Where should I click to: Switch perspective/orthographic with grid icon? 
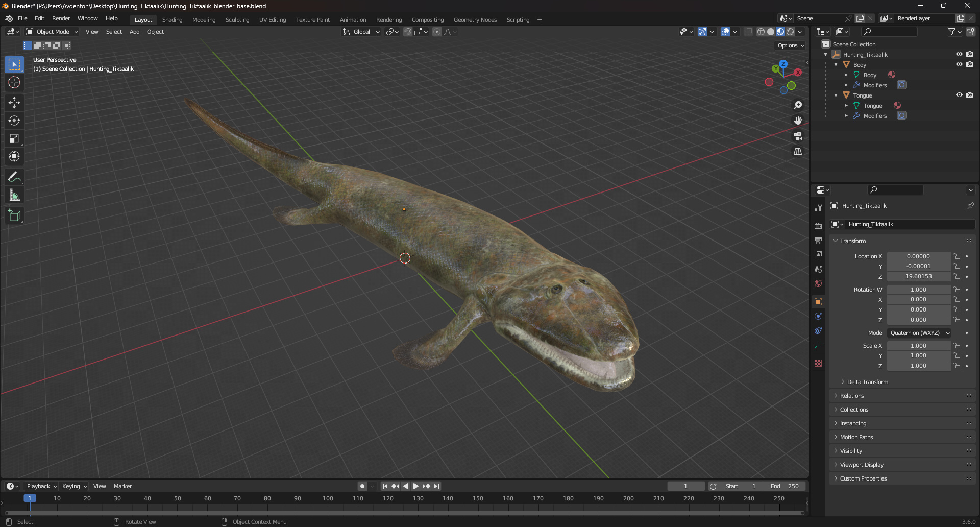point(798,152)
